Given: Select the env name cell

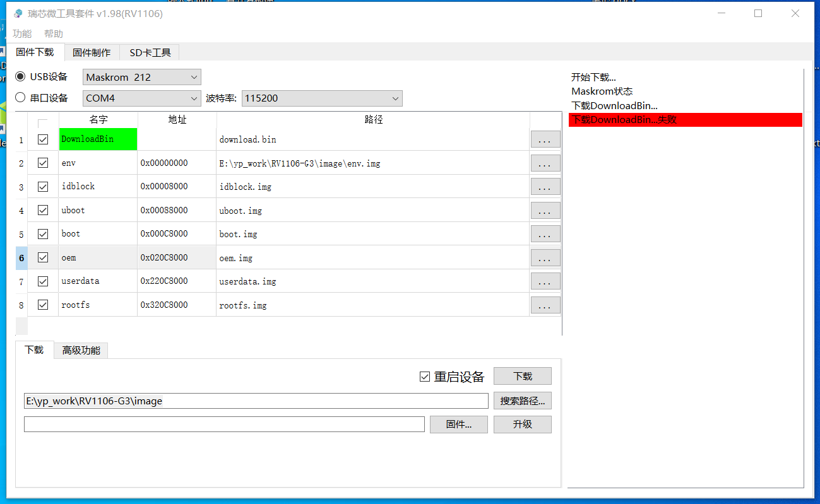Looking at the screenshot, I should [x=98, y=163].
